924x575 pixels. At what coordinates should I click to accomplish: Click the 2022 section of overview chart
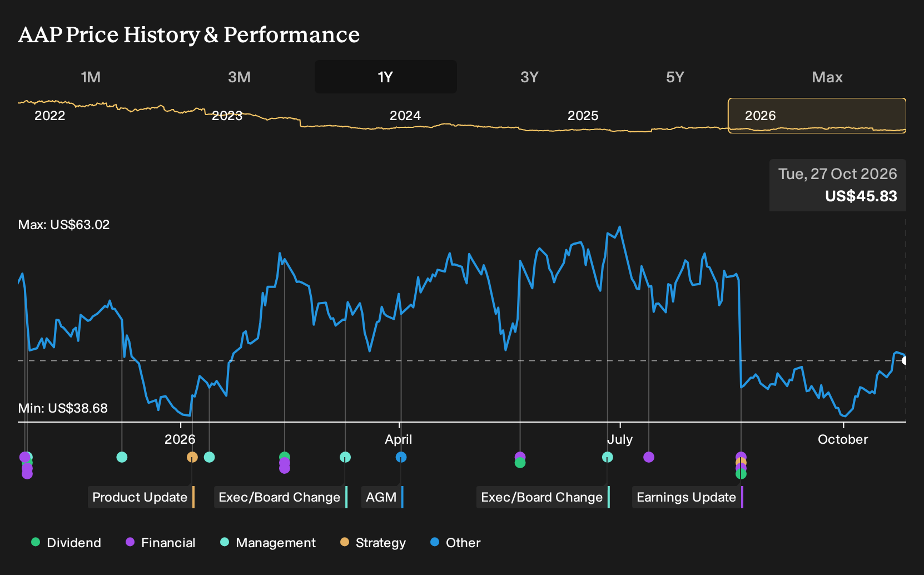(50, 116)
